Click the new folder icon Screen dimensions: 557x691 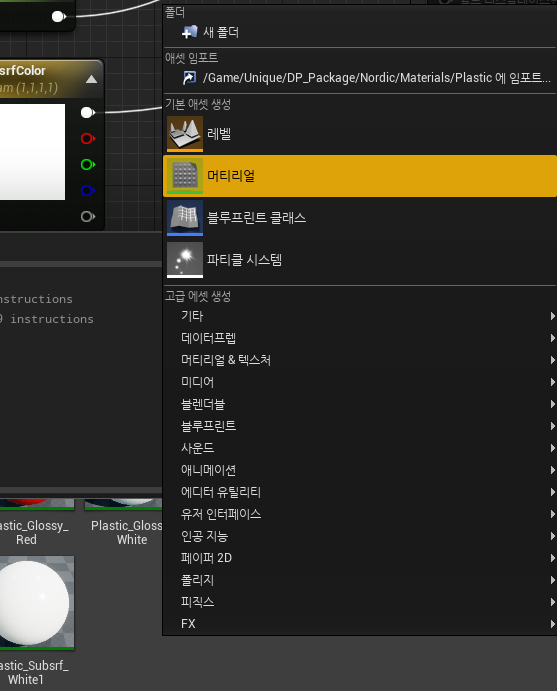[x=189, y=32]
